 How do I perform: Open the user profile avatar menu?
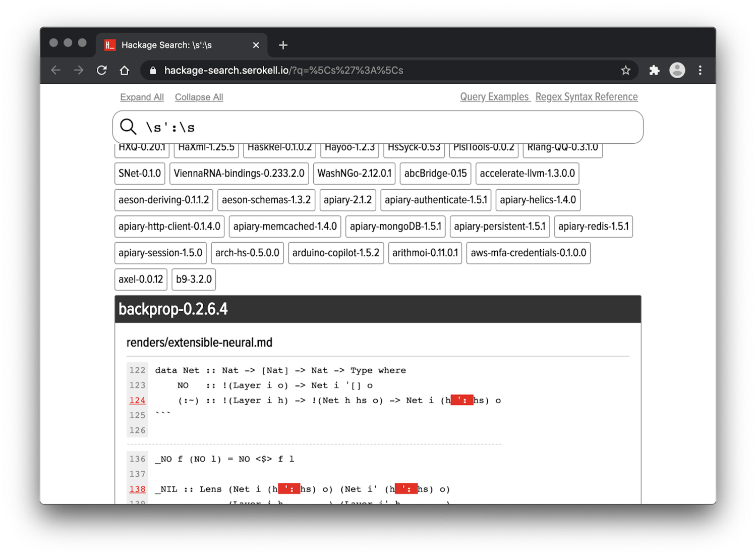(x=677, y=70)
